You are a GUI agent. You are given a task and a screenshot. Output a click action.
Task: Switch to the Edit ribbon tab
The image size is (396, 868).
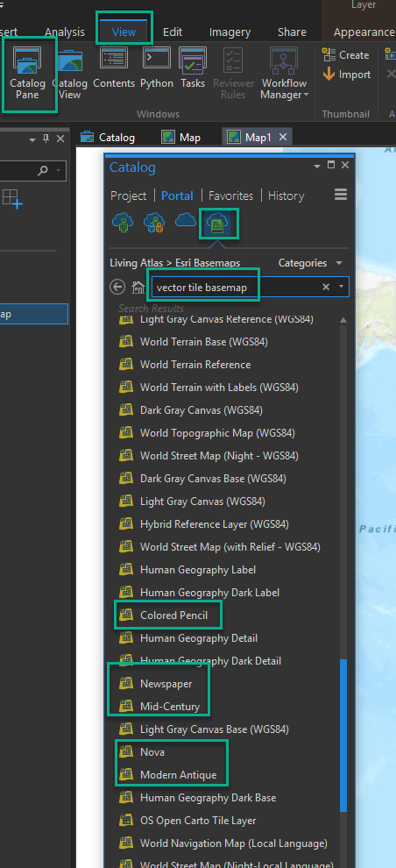coord(173,32)
